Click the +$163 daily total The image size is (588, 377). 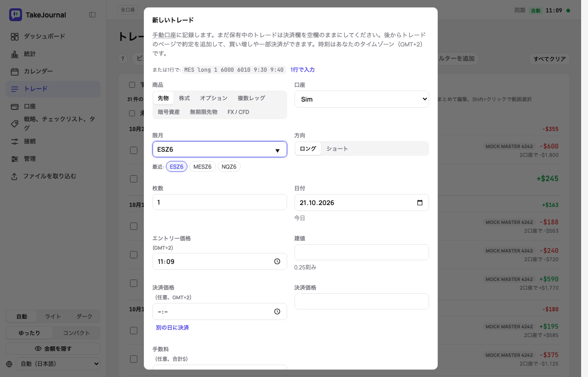(550, 205)
